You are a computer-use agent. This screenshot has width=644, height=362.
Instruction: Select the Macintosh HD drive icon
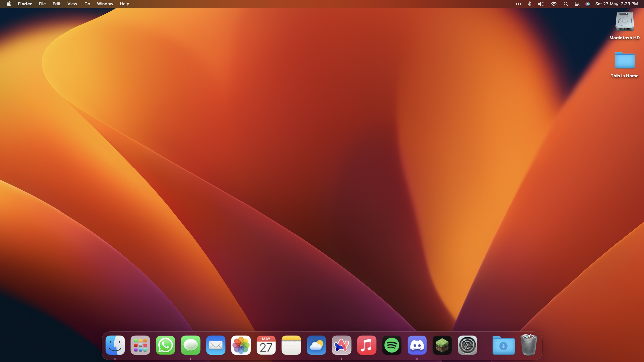click(625, 21)
